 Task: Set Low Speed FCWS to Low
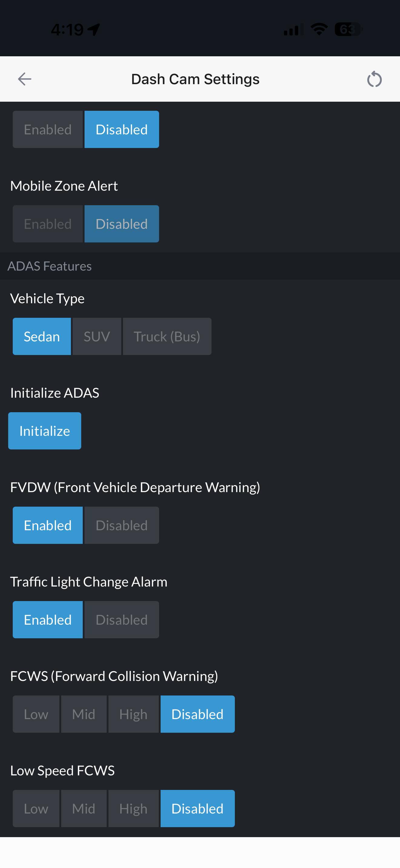coord(36,808)
